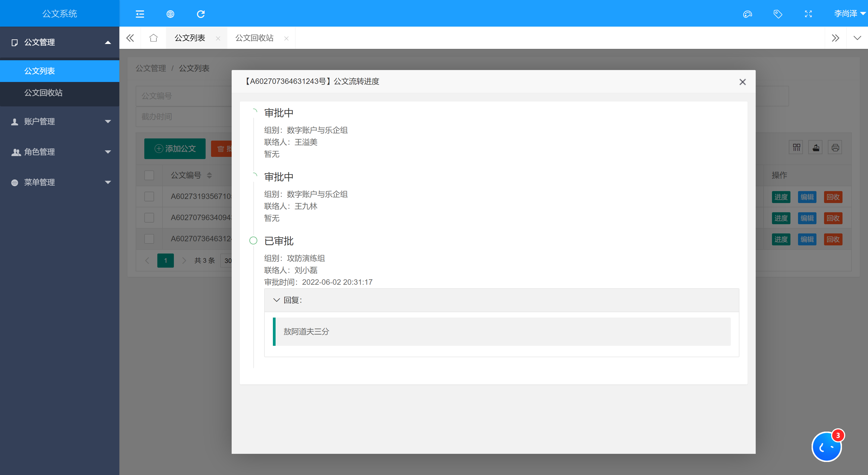This screenshot has width=868, height=475.
Task: Close the 公文回收站 tab
Action: 286,39
